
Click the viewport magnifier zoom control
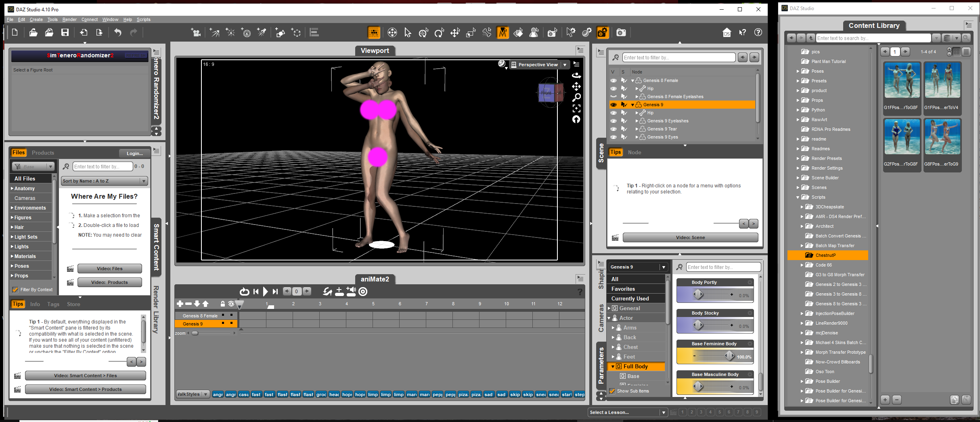(576, 97)
